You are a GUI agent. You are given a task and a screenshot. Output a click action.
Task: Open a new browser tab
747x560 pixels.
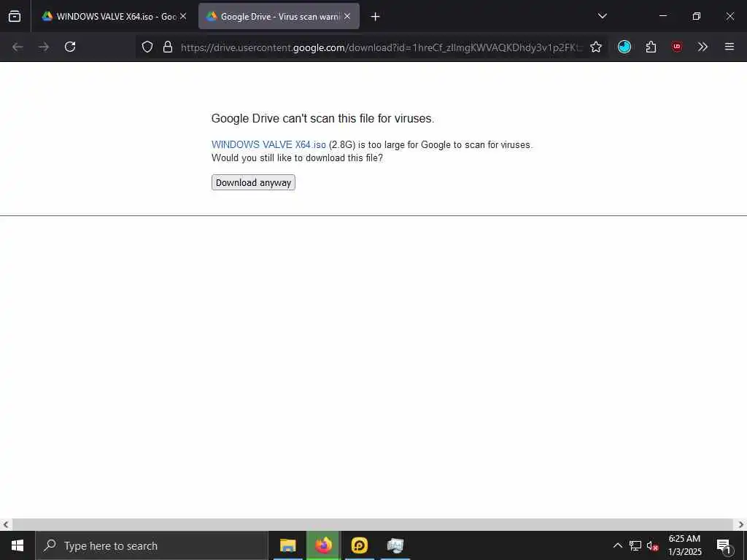[x=376, y=17]
